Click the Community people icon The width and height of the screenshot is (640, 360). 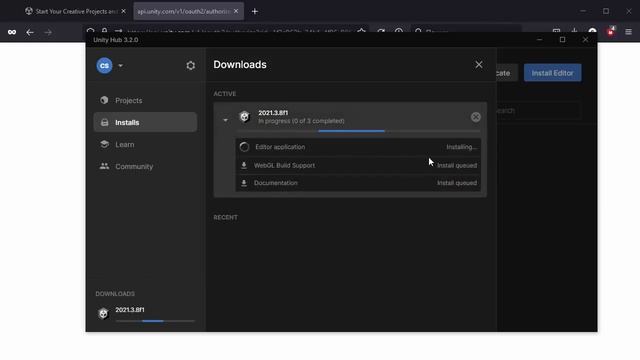(x=104, y=166)
